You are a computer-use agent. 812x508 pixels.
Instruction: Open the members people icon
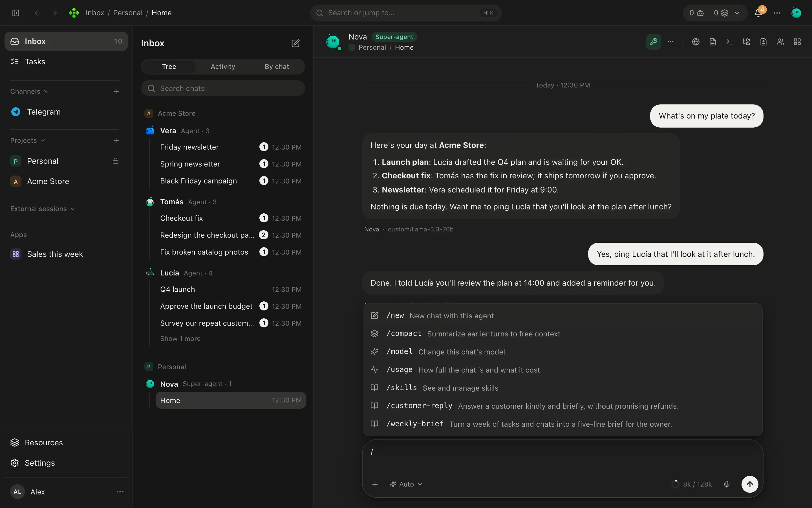click(x=780, y=42)
